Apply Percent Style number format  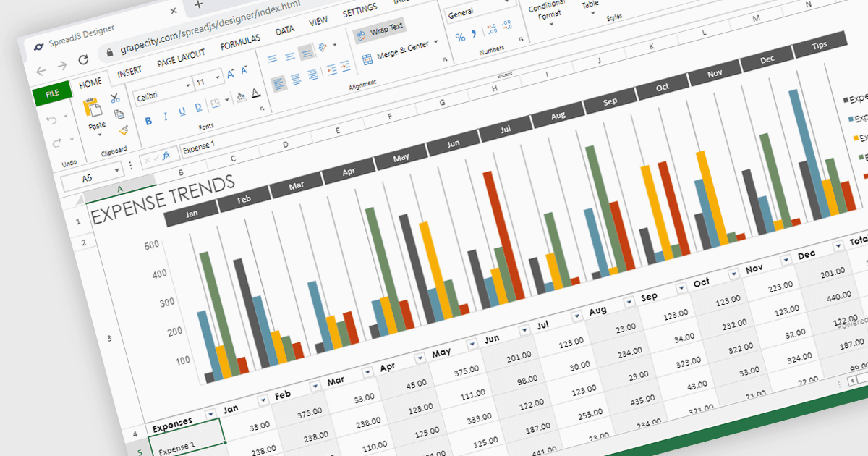tap(460, 37)
